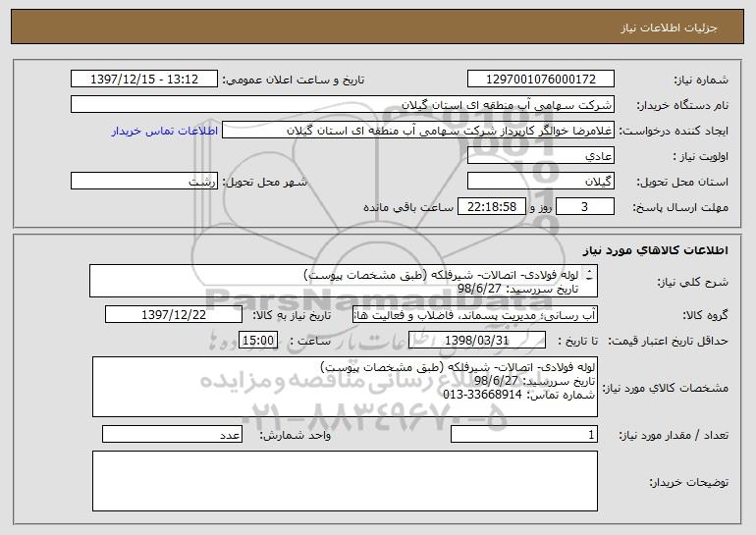This screenshot has height=535, width=756.
Task: Select the delivery city field رشت
Action: [144, 182]
